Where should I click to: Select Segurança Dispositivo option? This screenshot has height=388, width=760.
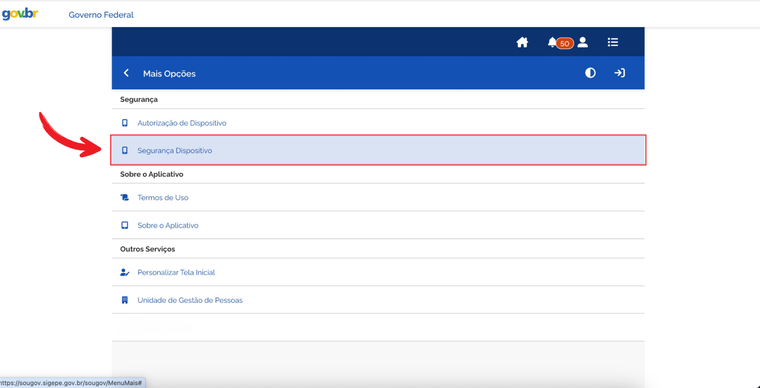[378, 150]
